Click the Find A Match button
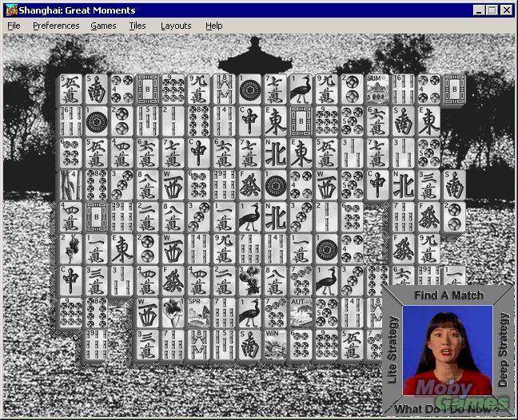518x420 pixels. tap(449, 295)
